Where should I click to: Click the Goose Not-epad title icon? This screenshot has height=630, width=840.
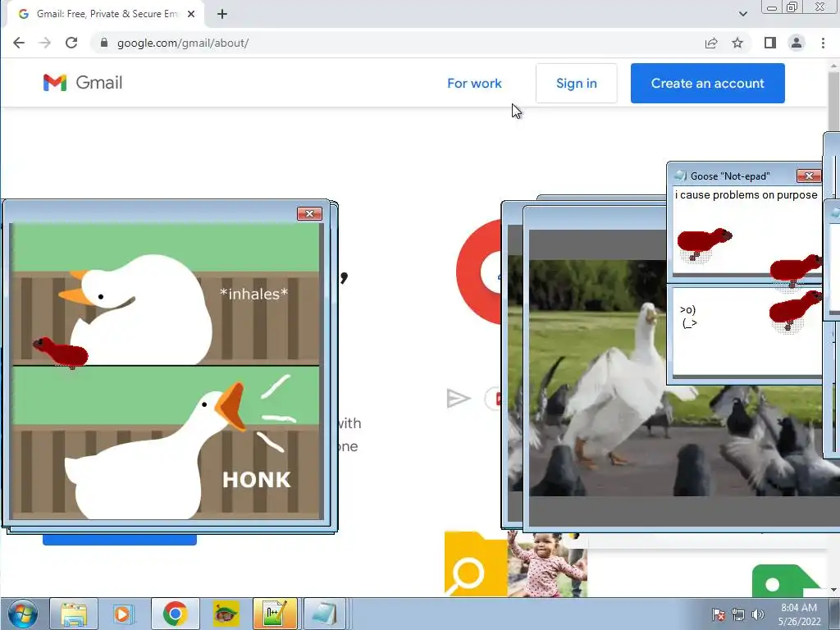coord(680,176)
